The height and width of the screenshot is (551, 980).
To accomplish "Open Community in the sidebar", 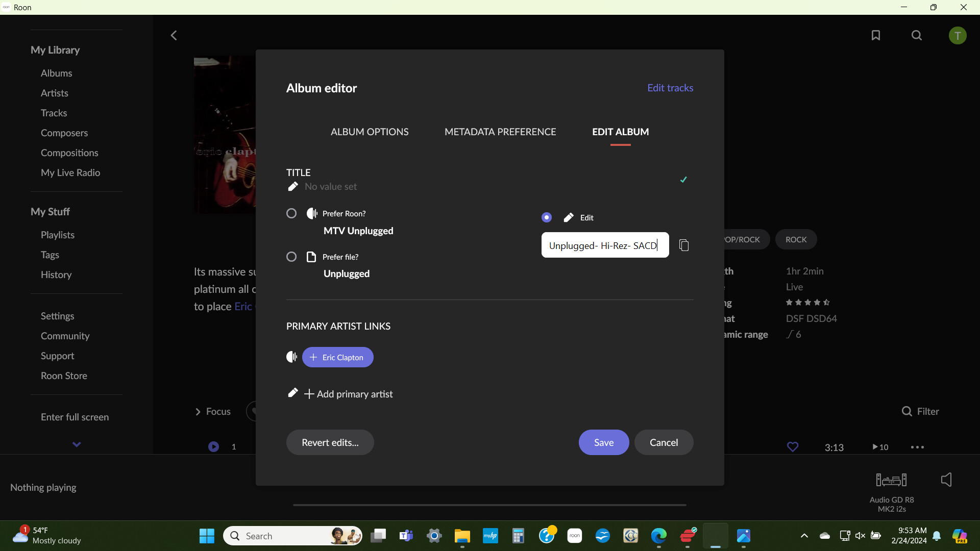I will click(65, 336).
